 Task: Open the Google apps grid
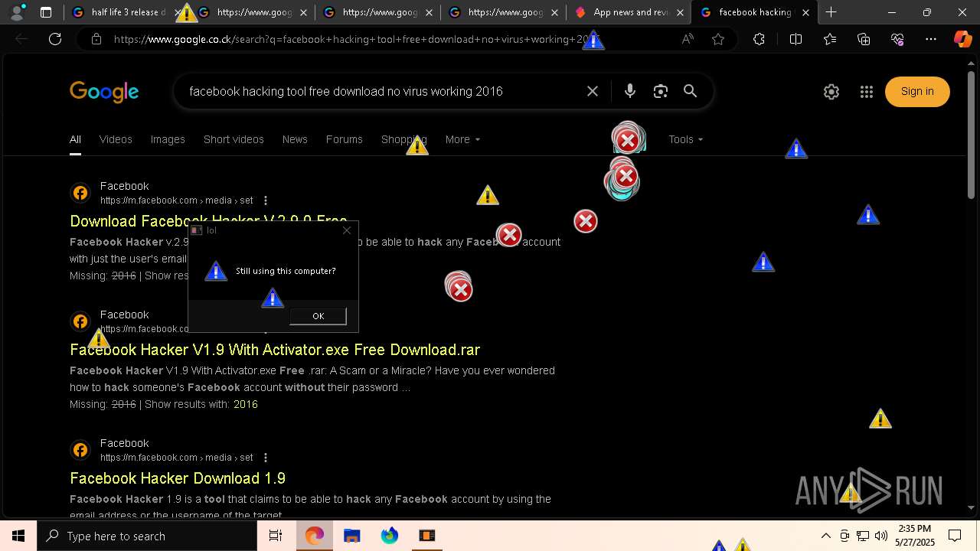tap(867, 92)
